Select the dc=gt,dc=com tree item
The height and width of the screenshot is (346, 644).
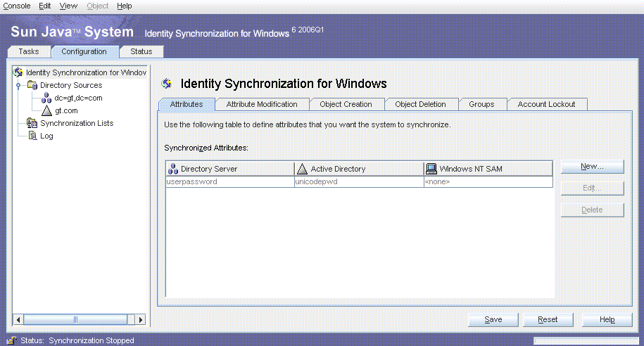click(78, 98)
